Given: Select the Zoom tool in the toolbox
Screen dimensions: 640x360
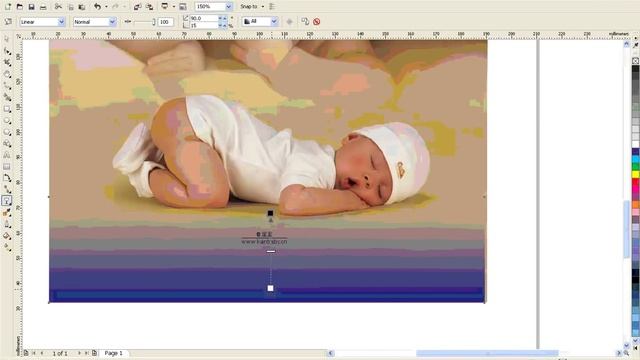Looking at the screenshot, I should [x=7, y=74].
